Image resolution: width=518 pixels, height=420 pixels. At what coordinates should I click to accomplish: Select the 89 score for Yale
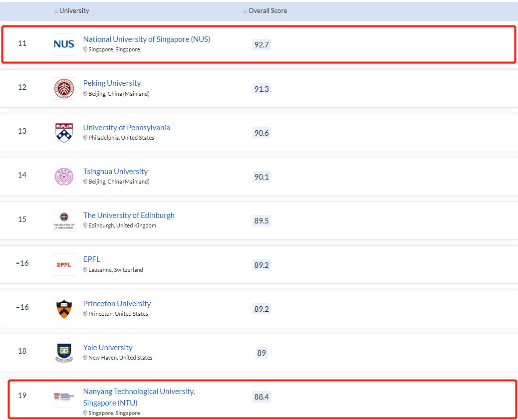[261, 353]
